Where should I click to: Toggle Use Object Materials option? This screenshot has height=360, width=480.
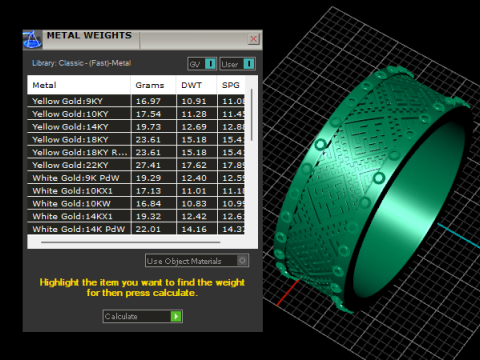tap(197, 261)
